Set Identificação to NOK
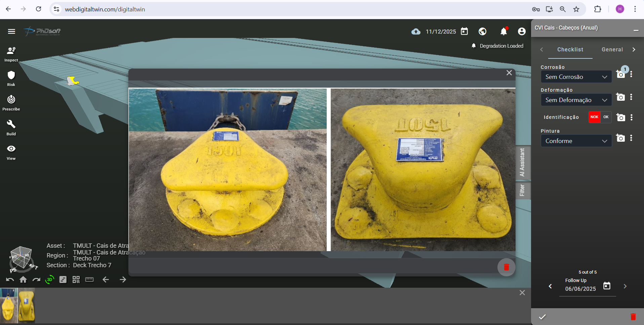644x325 pixels. pyautogui.click(x=594, y=117)
